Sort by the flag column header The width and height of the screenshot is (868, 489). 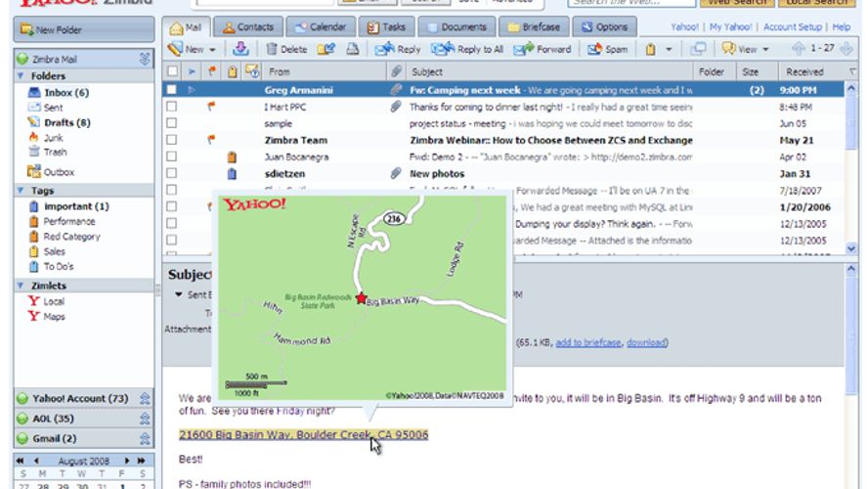click(x=211, y=71)
